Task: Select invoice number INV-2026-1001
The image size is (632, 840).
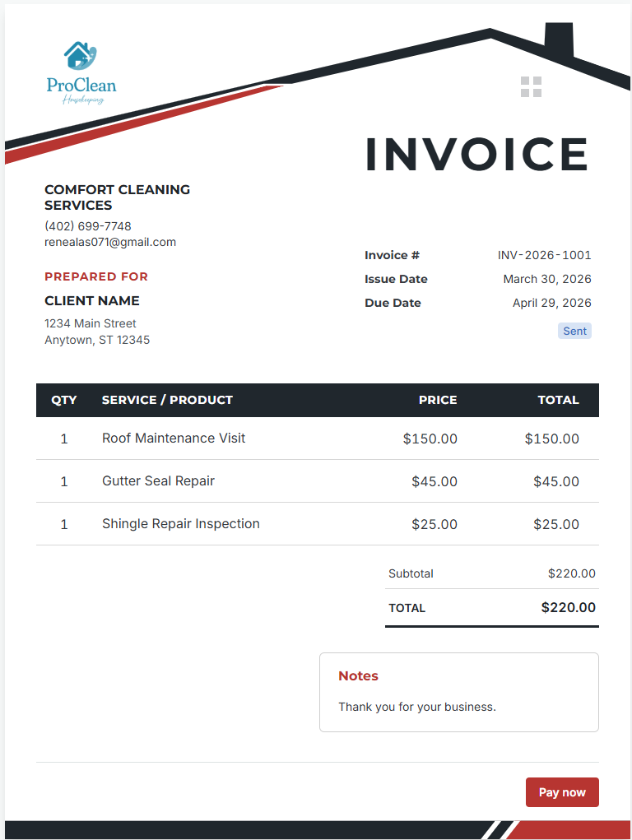Action: (544, 255)
